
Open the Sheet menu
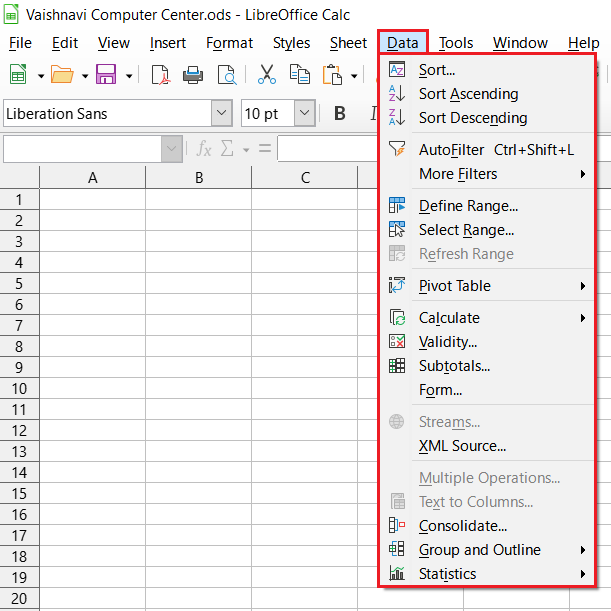pos(348,43)
